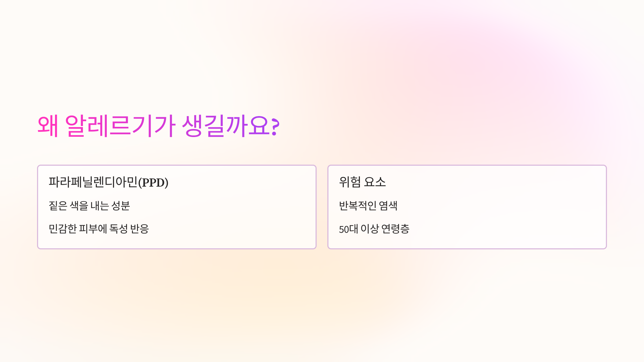Screen dimensions: 644x362
Task: Select the 민감한 피부에 독성 반응 text
Action: point(99,229)
